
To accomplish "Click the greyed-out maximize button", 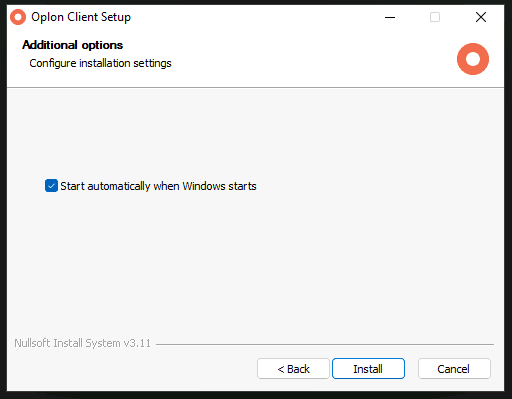I will [x=435, y=17].
